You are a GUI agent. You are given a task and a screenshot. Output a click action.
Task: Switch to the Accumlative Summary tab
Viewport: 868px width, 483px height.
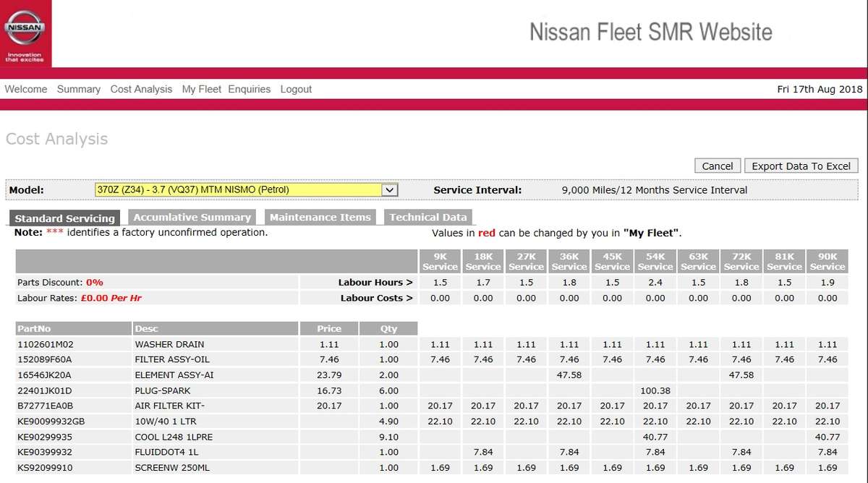pyautogui.click(x=192, y=217)
